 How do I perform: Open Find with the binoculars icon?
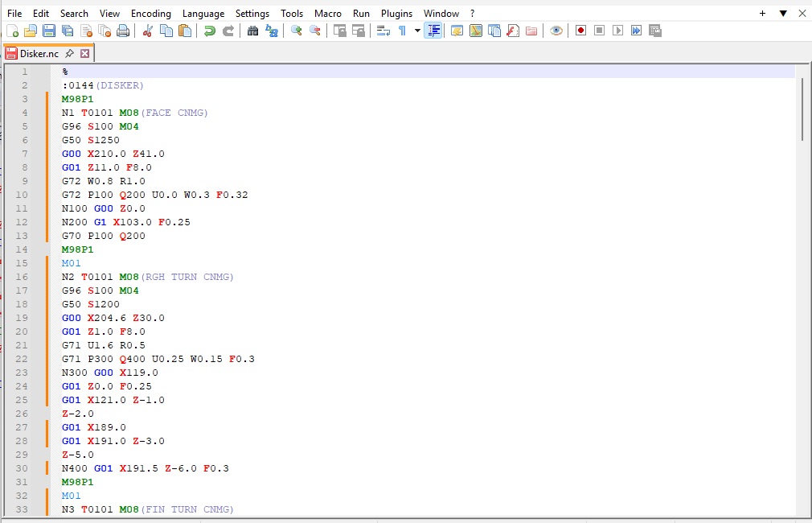[252, 31]
